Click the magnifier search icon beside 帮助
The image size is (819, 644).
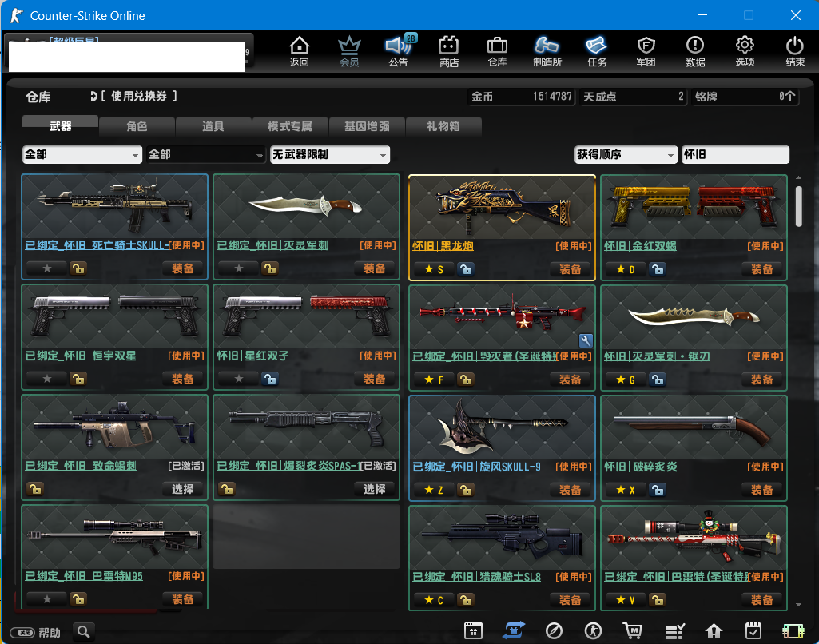84,632
